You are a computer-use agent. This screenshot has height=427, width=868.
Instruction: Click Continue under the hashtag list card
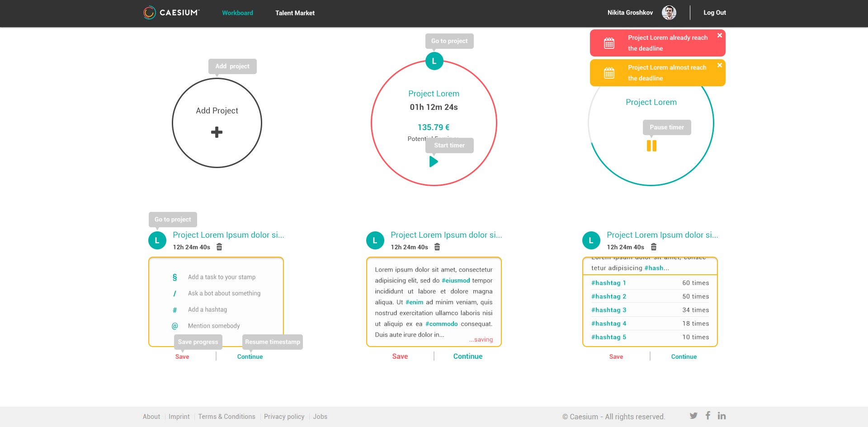click(684, 357)
